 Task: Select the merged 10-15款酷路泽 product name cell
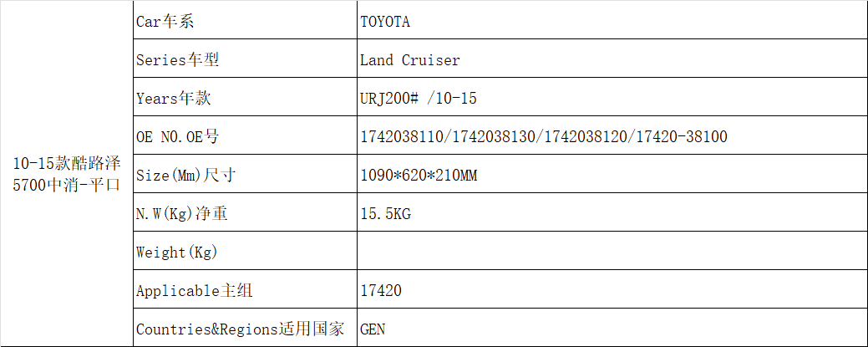click(68, 174)
